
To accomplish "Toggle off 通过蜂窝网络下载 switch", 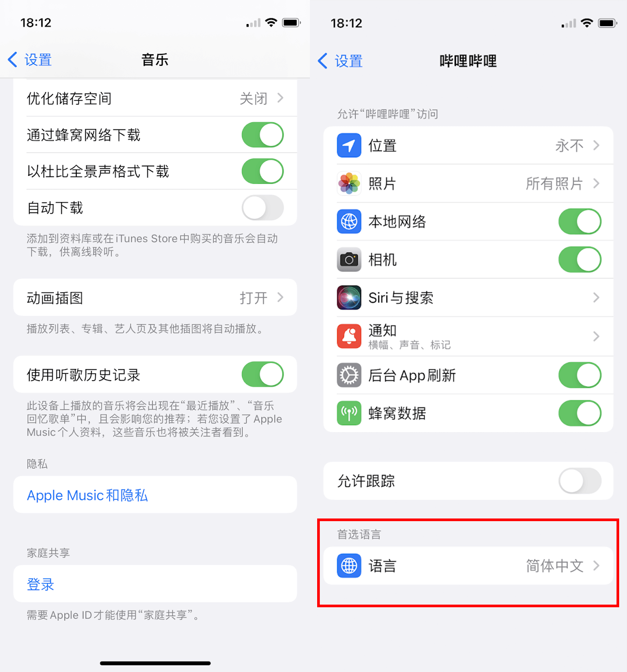I will coord(263,135).
